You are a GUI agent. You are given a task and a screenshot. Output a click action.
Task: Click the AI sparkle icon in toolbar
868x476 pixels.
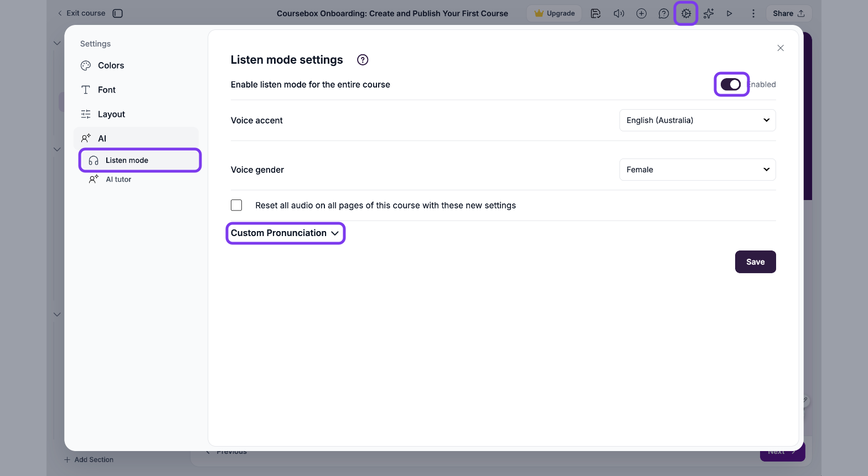pos(709,13)
